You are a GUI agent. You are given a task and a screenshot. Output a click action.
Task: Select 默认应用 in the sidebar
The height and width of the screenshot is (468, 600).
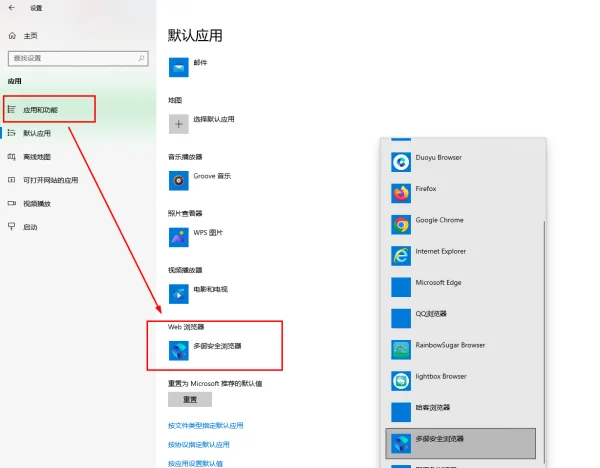pos(78,133)
